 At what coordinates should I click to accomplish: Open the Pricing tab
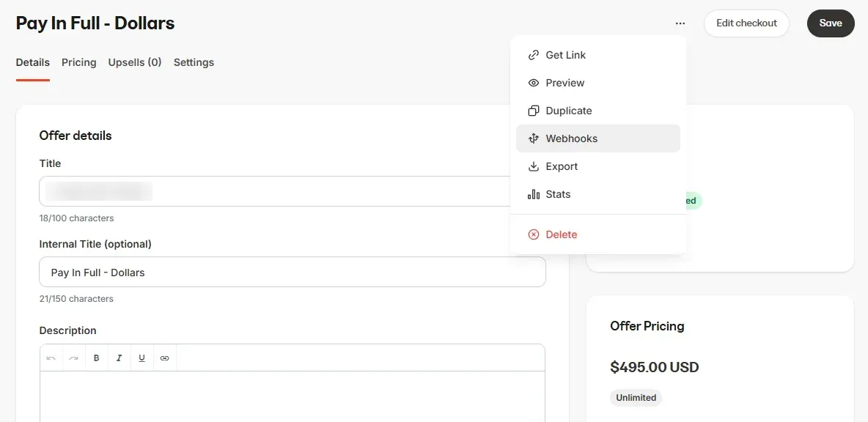click(x=78, y=62)
